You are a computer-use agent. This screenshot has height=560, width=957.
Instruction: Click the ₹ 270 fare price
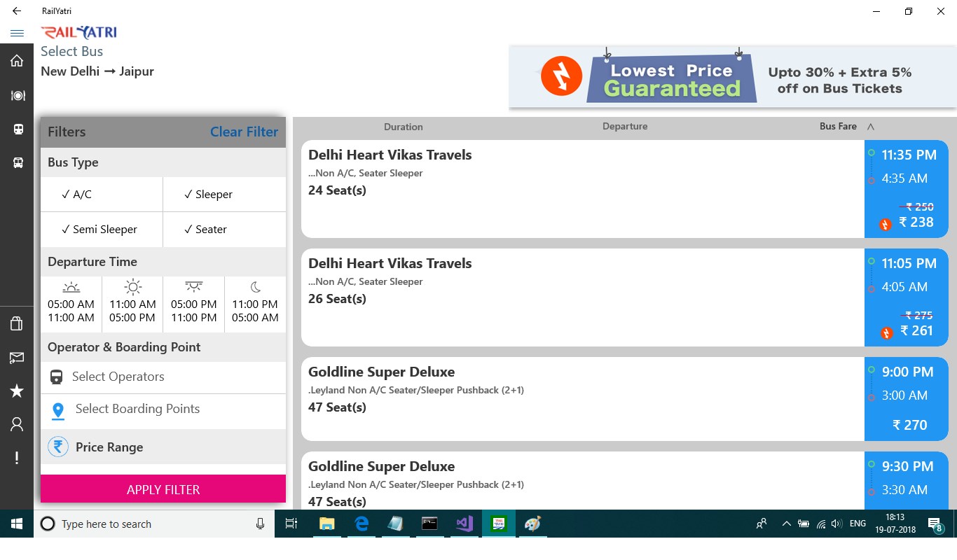click(910, 425)
